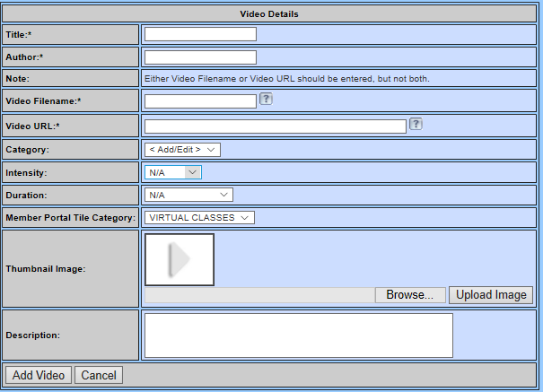Screen dimensions: 543x392
Task: Click the thumbnail image preview with play arrow
Action: click(180, 259)
